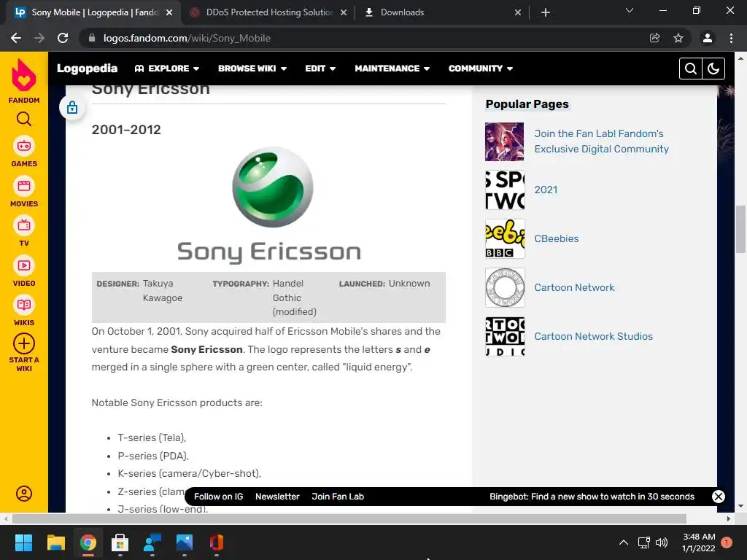Screen dimensions: 747x560
Task: Open Windows Start menu
Action: [23, 542]
